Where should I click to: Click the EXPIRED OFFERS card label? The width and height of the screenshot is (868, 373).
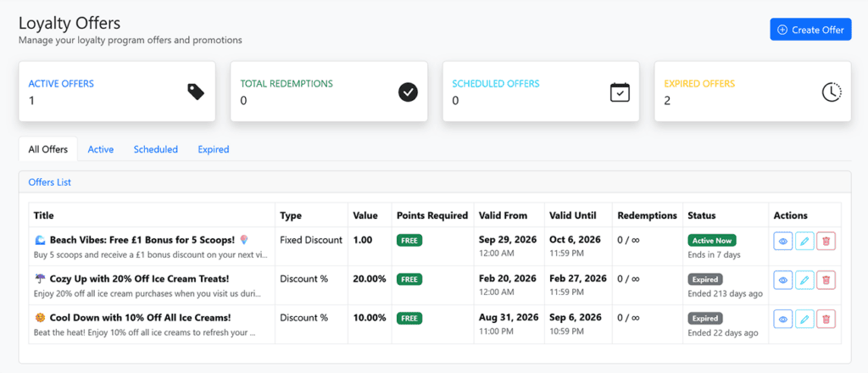pyautogui.click(x=699, y=84)
